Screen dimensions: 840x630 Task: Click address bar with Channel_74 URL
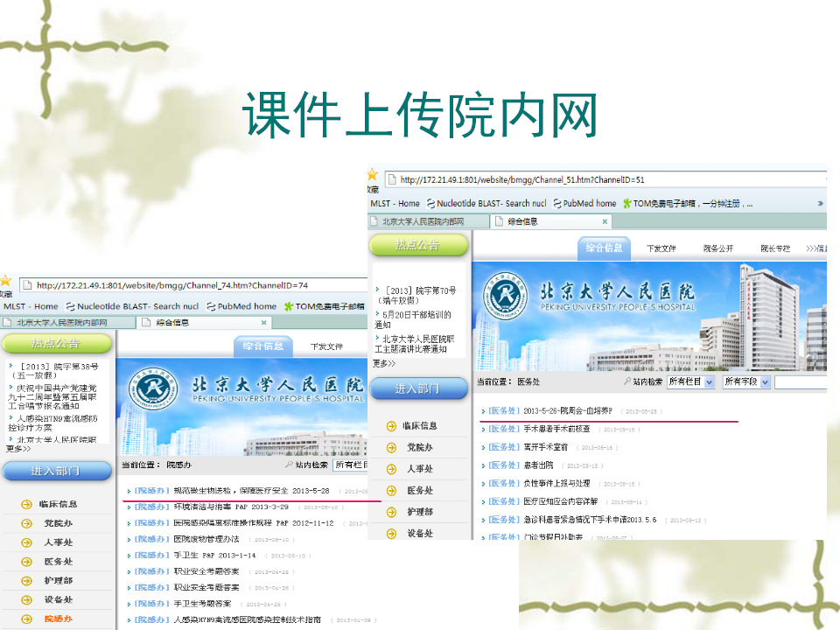(192, 285)
